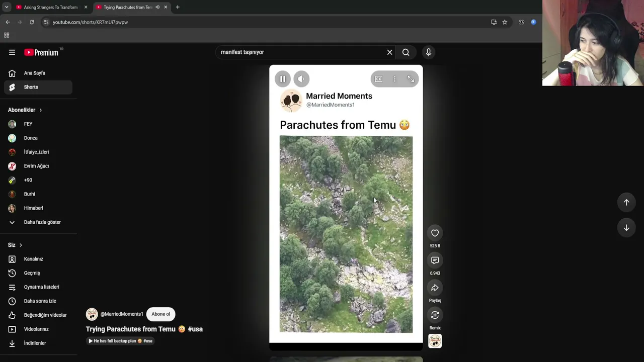Pause the playing Short
The width and height of the screenshot is (644, 362).
click(283, 79)
